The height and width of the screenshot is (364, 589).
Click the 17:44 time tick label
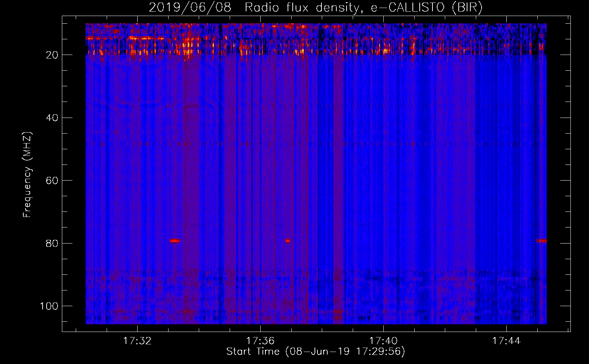506,341
